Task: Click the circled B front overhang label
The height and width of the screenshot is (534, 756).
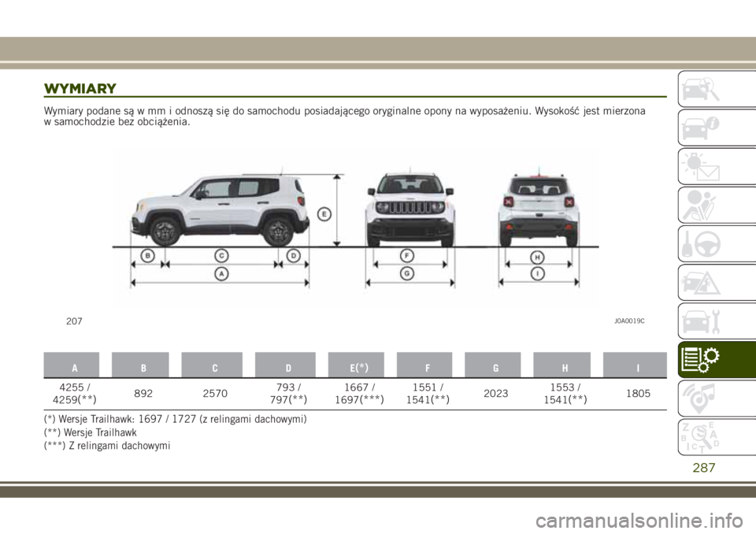Action: click(x=147, y=255)
